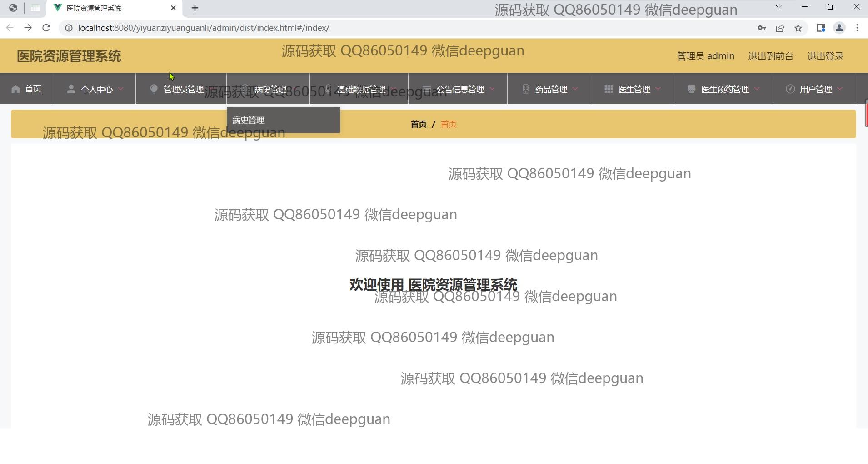
Task: Click the home icon beside 首页
Action: click(x=15, y=89)
